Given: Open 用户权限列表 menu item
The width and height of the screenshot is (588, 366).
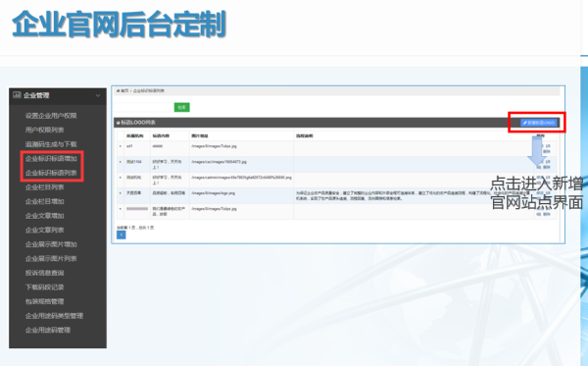Looking at the screenshot, I should (45, 130).
